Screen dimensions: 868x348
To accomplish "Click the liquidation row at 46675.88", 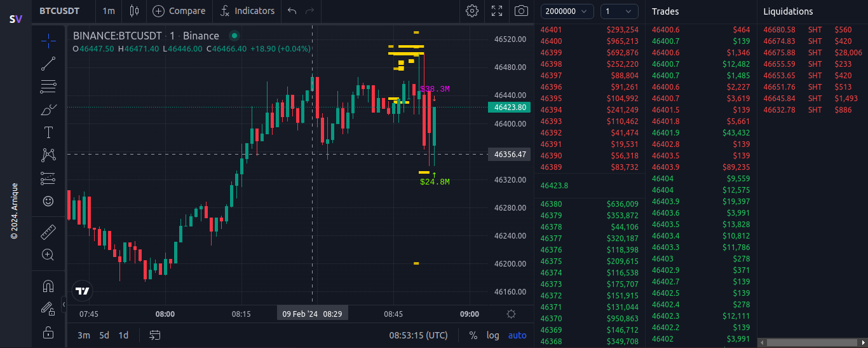I will click(x=813, y=53).
